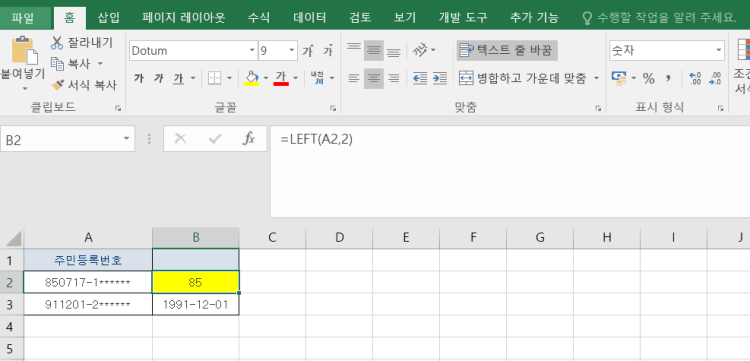Image resolution: width=750 pixels, height=361 pixels.
Task: Switch to the 페이지 레이아웃 tab
Action: coord(184,18)
